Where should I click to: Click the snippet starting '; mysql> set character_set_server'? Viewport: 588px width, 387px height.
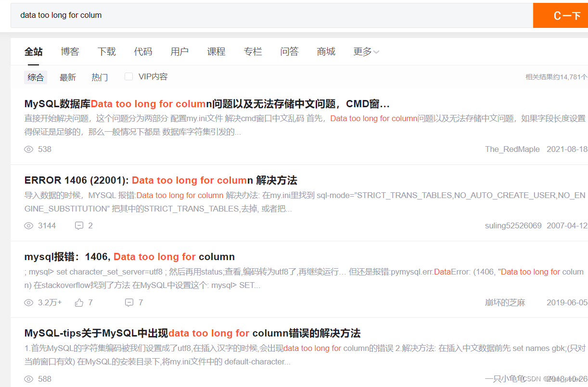304,278
